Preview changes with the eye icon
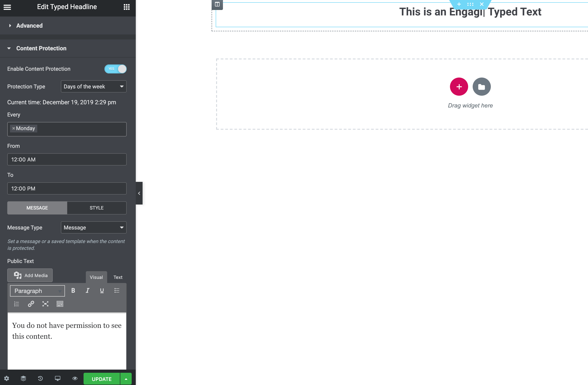 coord(75,378)
